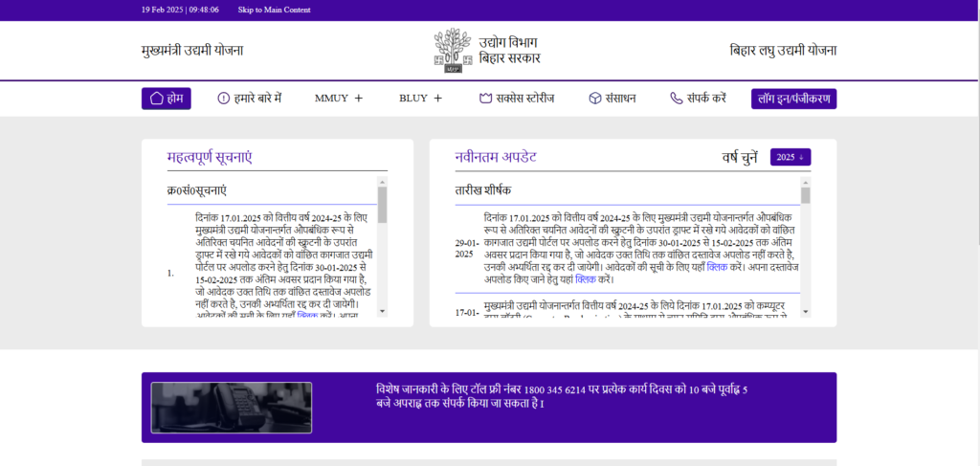Click the वर्ष चुनें label
This screenshot has width=980, height=466.
(740, 158)
